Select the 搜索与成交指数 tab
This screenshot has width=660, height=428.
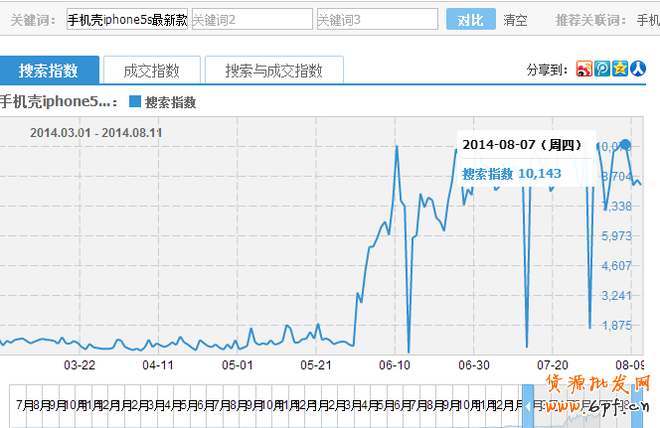273,70
